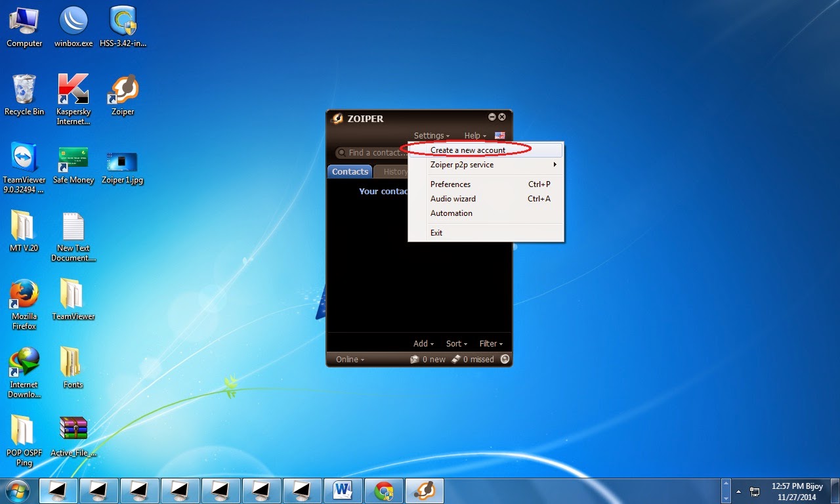Click the Zoiper taskbar button

click(x=425, y=491)
